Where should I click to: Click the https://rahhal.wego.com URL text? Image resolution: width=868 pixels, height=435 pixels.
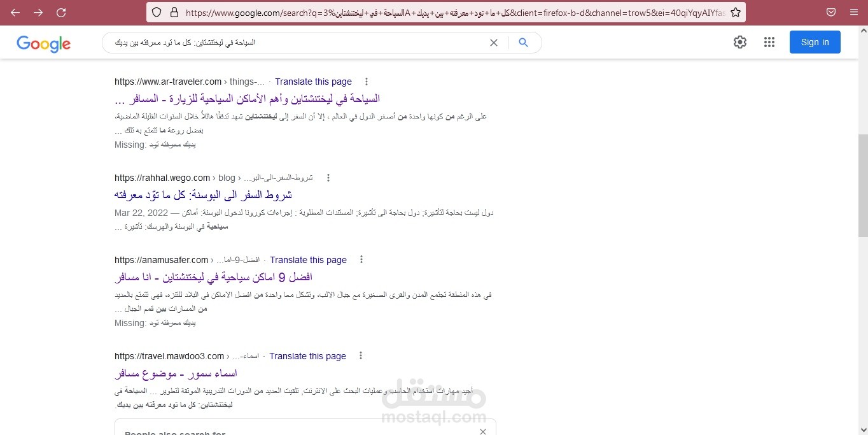(x=162, y=178)
